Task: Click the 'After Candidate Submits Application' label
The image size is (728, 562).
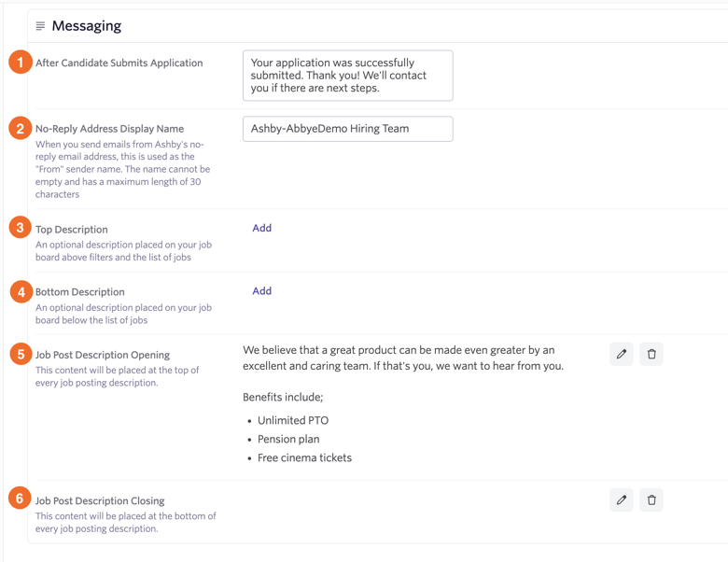Action: (x=119, y=63)
